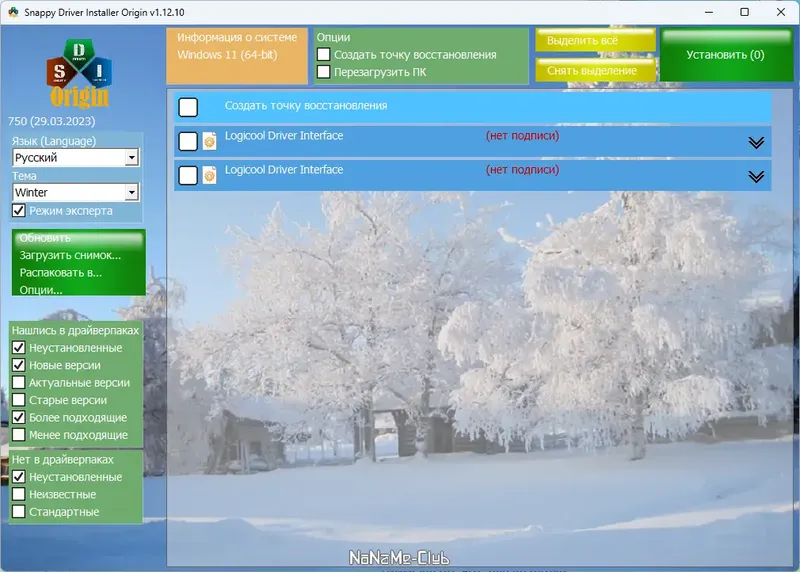800x572 pixels.
Task: Click 'Windows 11 (64-bit)' text
Action: (x=228, y=55)
